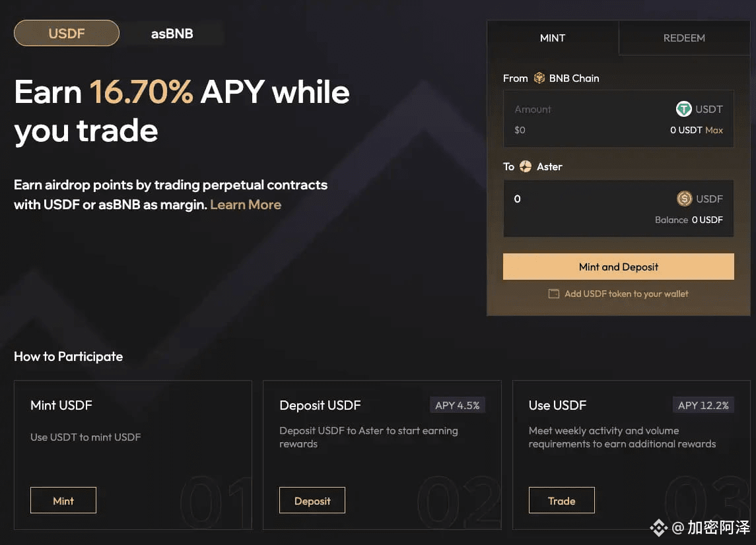The width and height of the screenshot is (756, 545).
Task: Click the Trade button in step 03
Action: point(562,501)
